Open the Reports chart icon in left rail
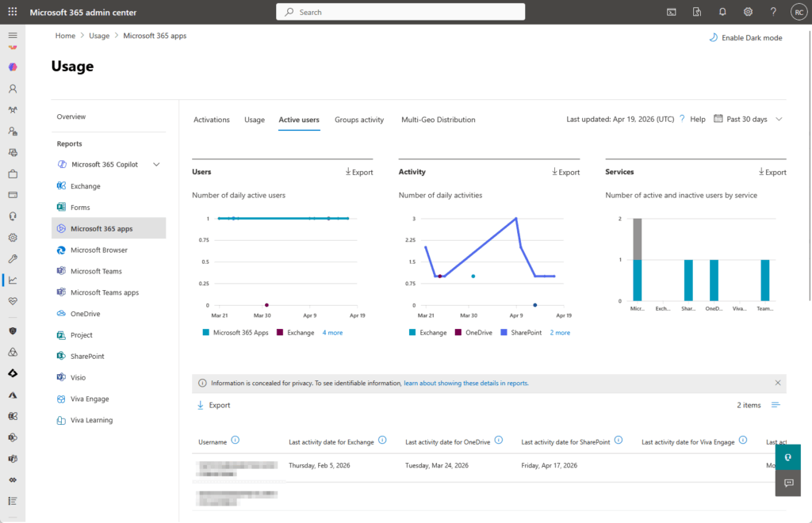This screenshot has height=523, width=812. click(13, 280)
